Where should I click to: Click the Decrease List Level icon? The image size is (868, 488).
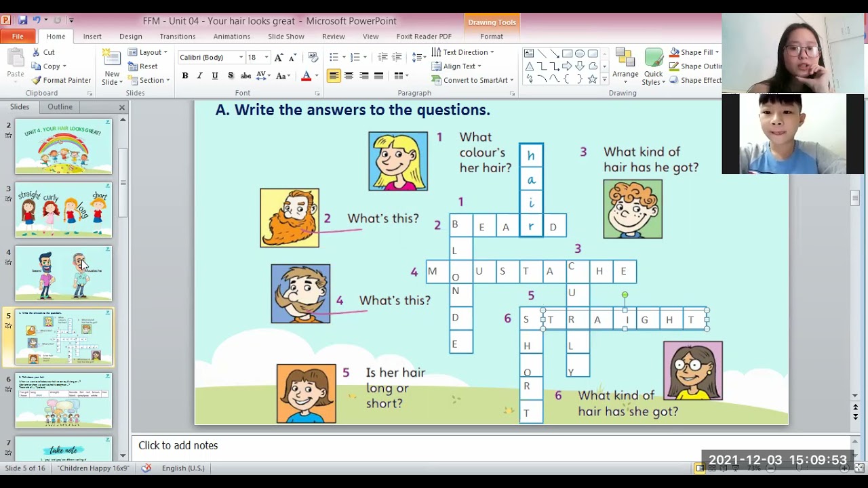pos(382,58)
